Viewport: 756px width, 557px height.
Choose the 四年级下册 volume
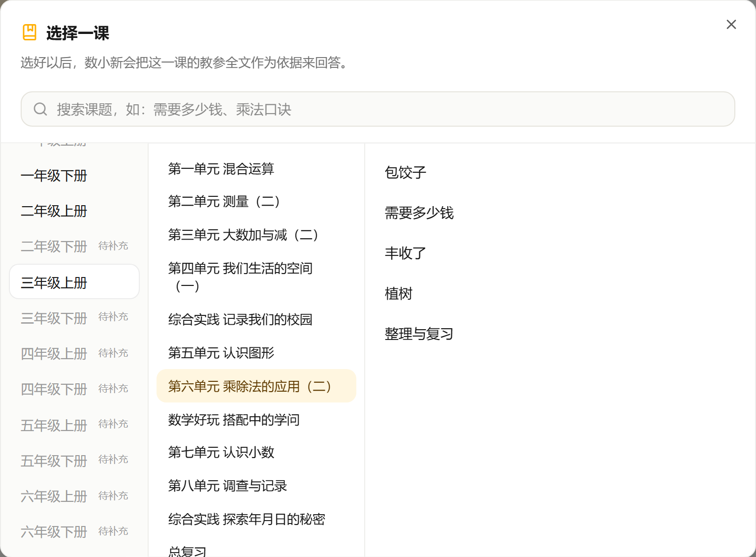point(74,389)
